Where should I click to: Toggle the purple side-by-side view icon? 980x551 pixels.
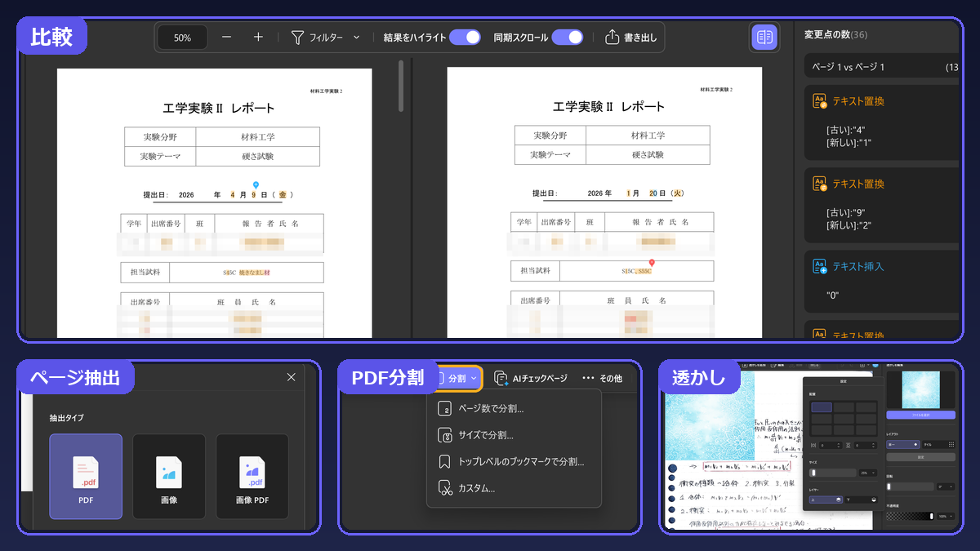pyautogui.click(x=764, y=37)
